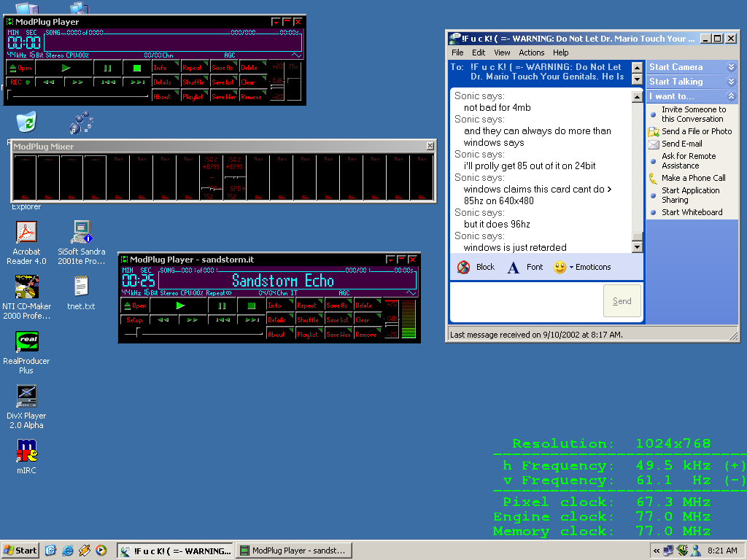Toggle Shuffle in the top ModPlug Player
Viewport: 747px width, 560px height.
(x=193, y=82)
